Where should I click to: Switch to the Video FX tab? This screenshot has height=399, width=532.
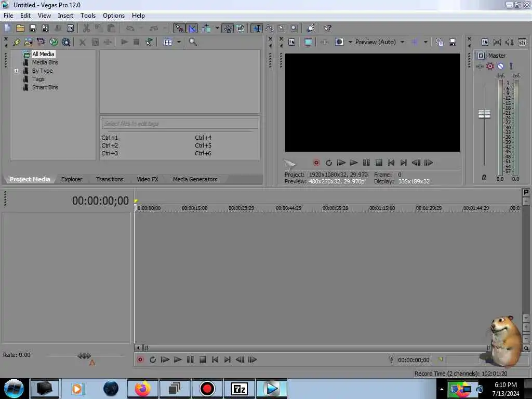point(147,179)
